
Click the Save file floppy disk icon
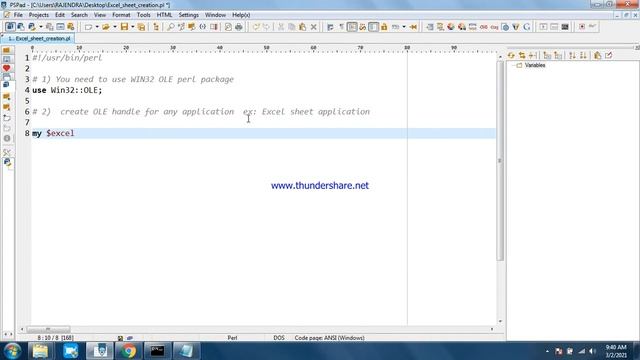tap(124, 27)
